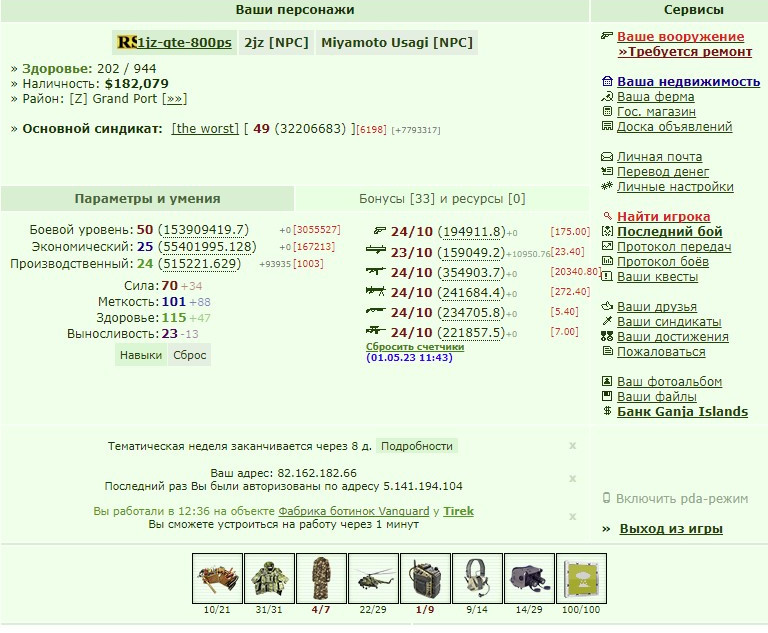Dismiss the IP address notice

coord(573,478)
